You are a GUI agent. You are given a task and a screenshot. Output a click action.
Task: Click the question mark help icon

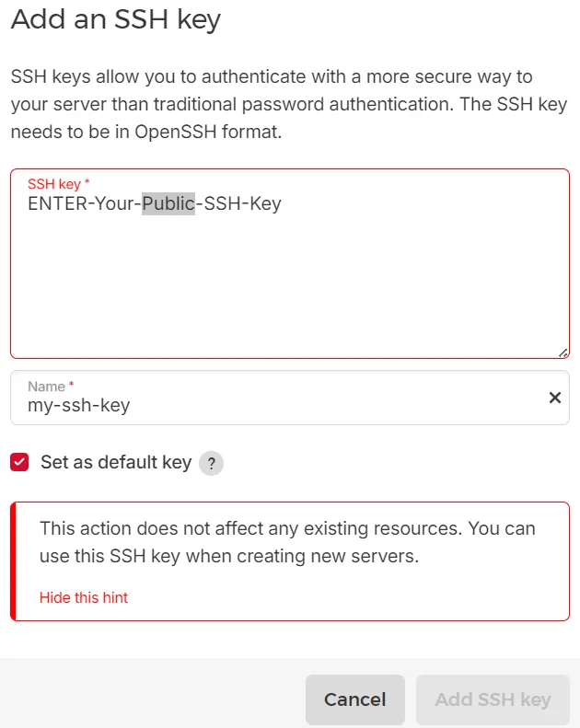tap(212, 463)
